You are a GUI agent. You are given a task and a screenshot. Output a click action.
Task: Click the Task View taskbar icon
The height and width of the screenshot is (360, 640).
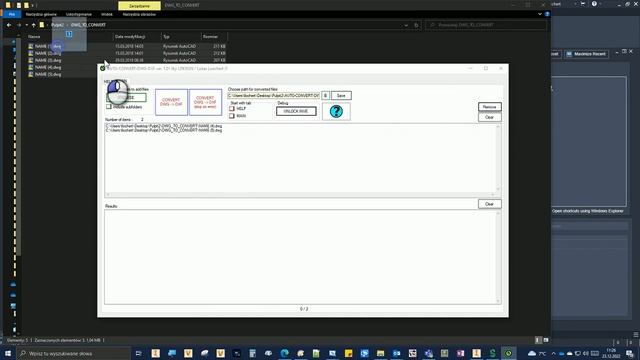pyautogui.click(x=138, y=353)
